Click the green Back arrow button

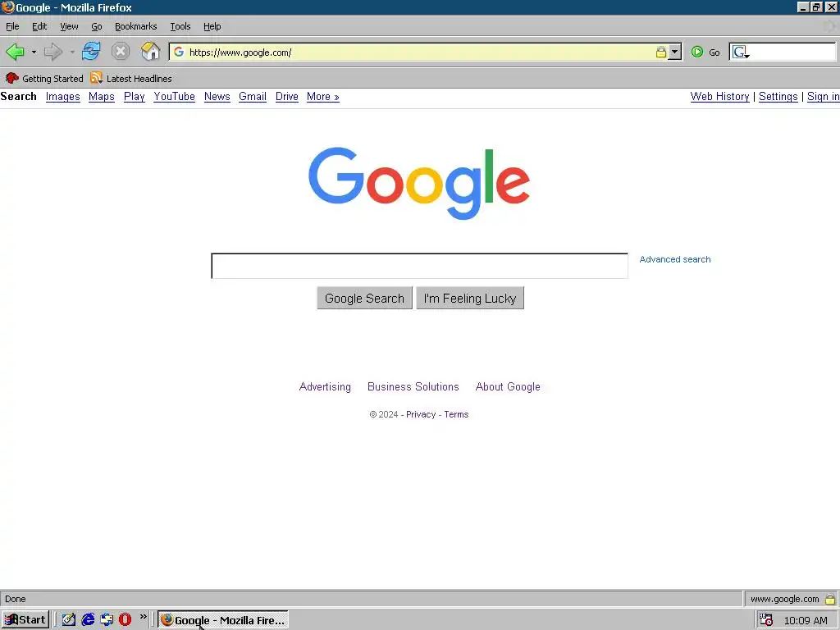point(15,52)
